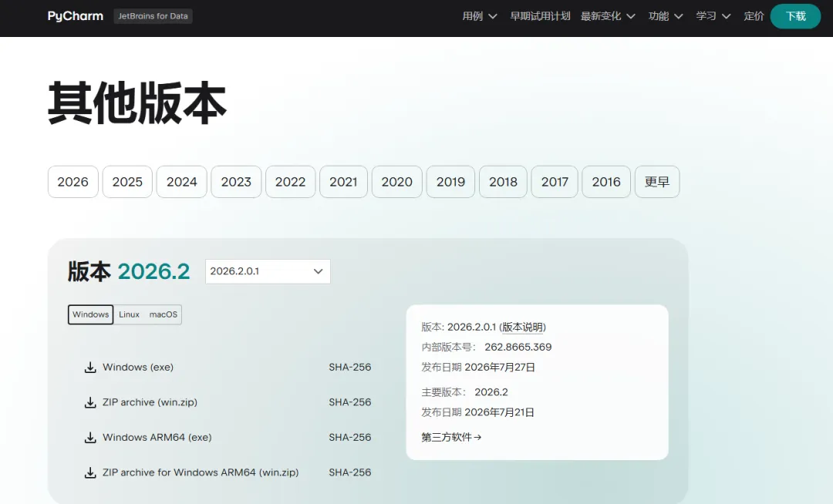Screen dimensions: 833x504
Task: Click build number 262.8665.369
Action: tap(518, 347)
